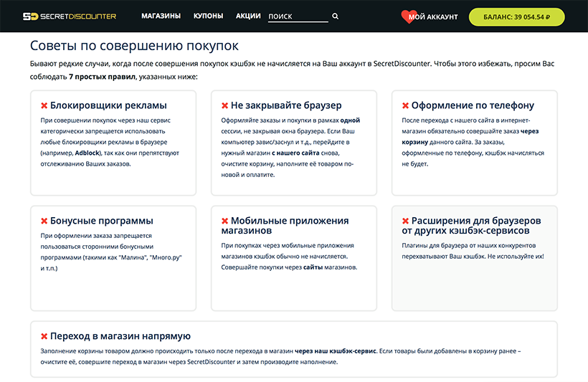Click the Советы по совершению покупок title

click(134, 46)
